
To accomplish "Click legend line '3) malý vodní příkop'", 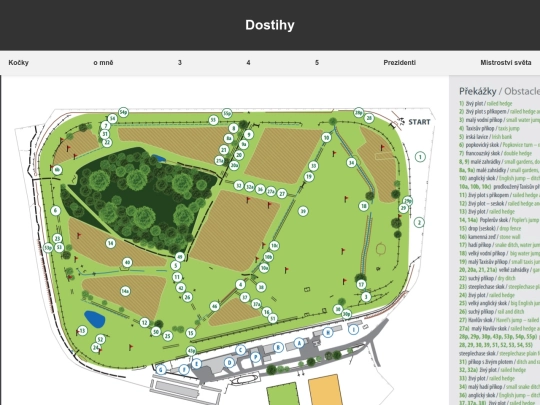I will pyautogui.click(x=499, y=120).
